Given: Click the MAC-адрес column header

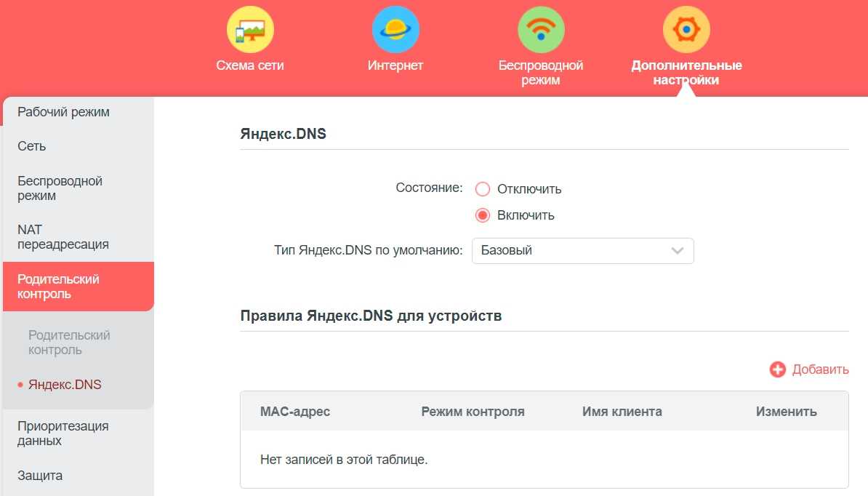Looking at the screenshot, I should click(x=295, y=412).
